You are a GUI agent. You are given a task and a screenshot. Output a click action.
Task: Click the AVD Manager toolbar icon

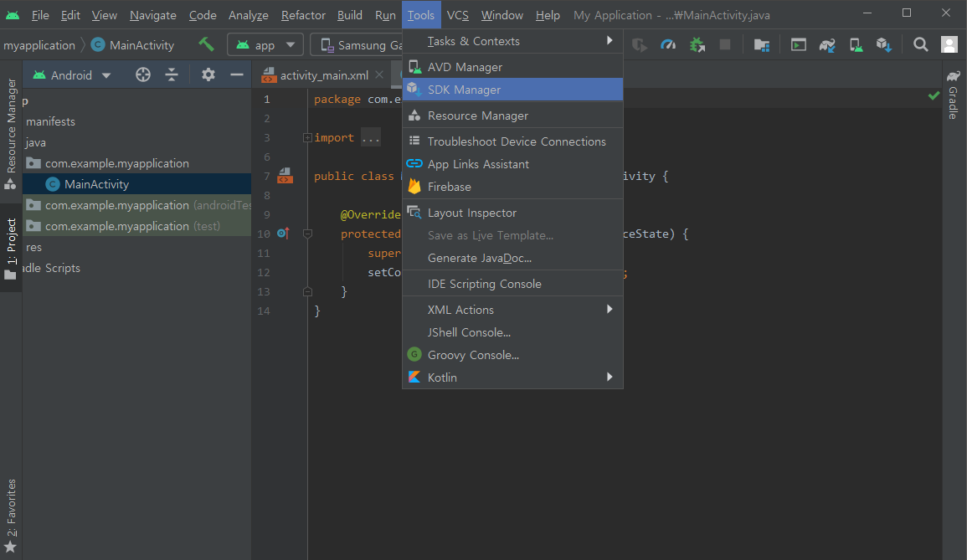tap(856, 44)
